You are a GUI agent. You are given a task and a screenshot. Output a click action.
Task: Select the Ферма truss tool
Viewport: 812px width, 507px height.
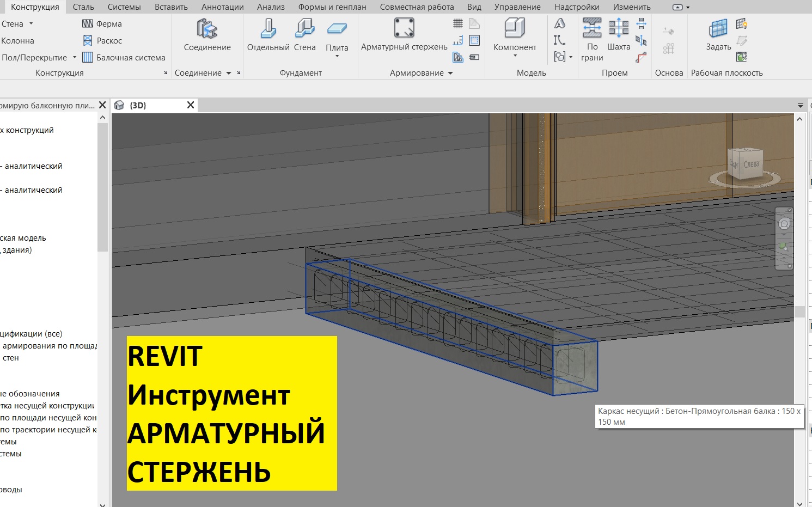point(102,24)
